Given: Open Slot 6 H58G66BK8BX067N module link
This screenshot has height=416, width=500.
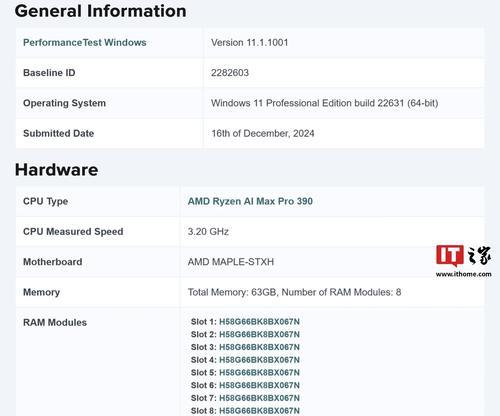Looking at the screenshot, I should click(259, 385).
